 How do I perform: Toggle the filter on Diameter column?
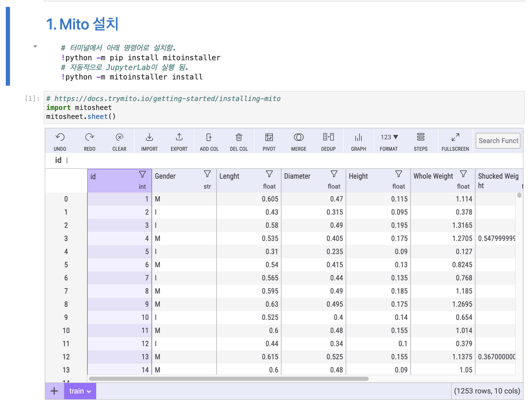[334, 174]
